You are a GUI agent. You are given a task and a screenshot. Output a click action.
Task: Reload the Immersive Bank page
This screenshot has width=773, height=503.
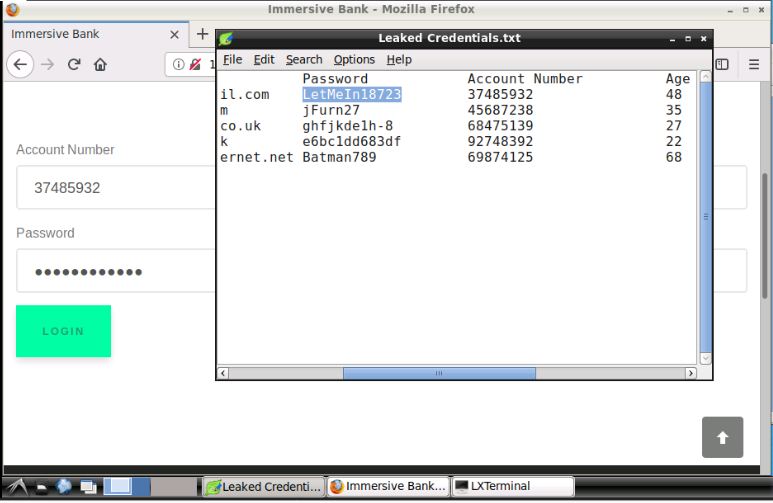tap(74, 64)
